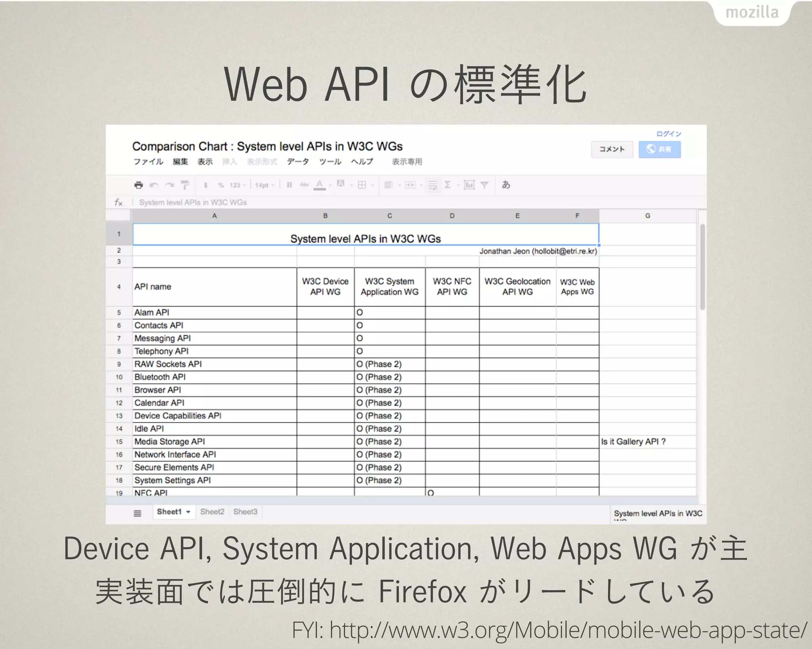This screenshot has height=649, width=812.
Task: Click the ログイン link
Action: (x=668, y=134)
